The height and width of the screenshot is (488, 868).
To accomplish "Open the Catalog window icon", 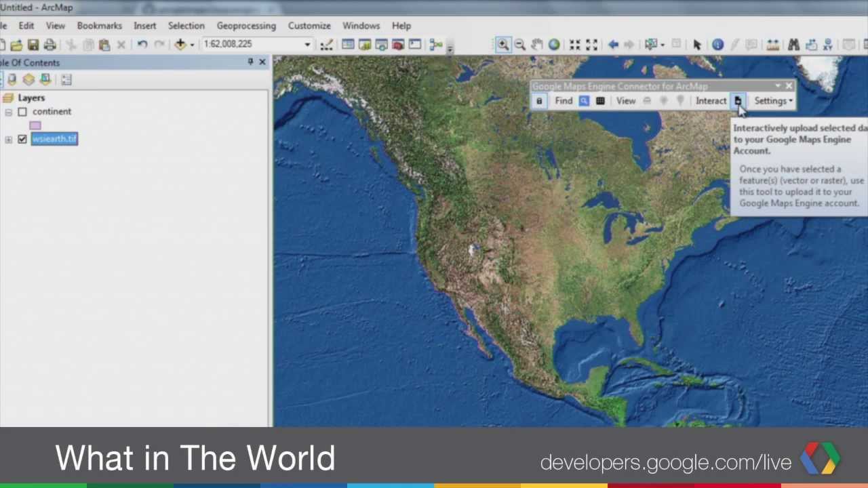I will [365, 45].
